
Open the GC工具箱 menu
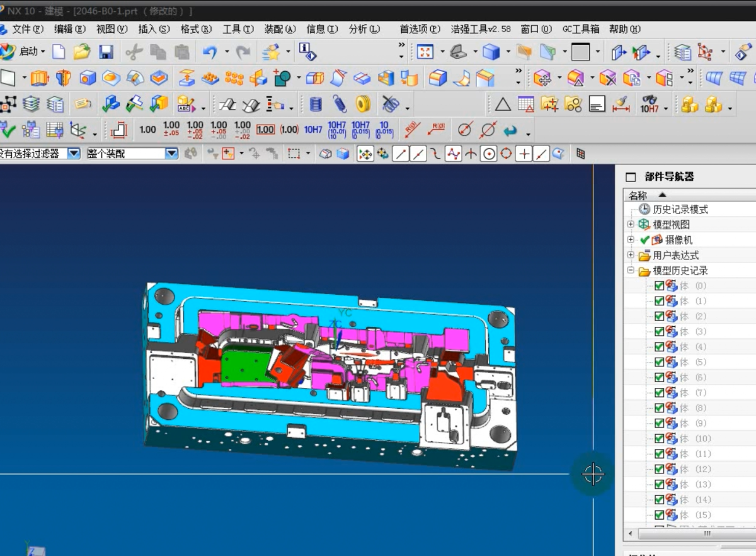coord(581,29)
